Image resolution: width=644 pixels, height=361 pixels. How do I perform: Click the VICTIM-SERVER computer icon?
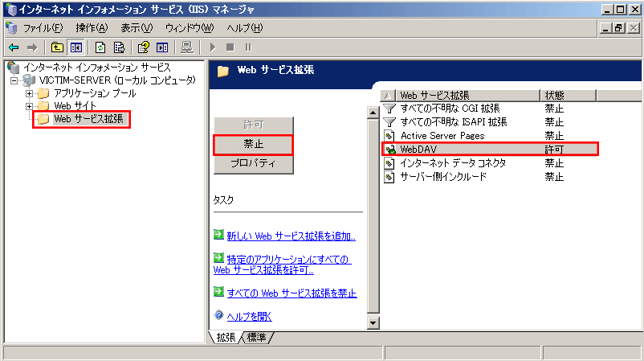[x=29, y=80]
